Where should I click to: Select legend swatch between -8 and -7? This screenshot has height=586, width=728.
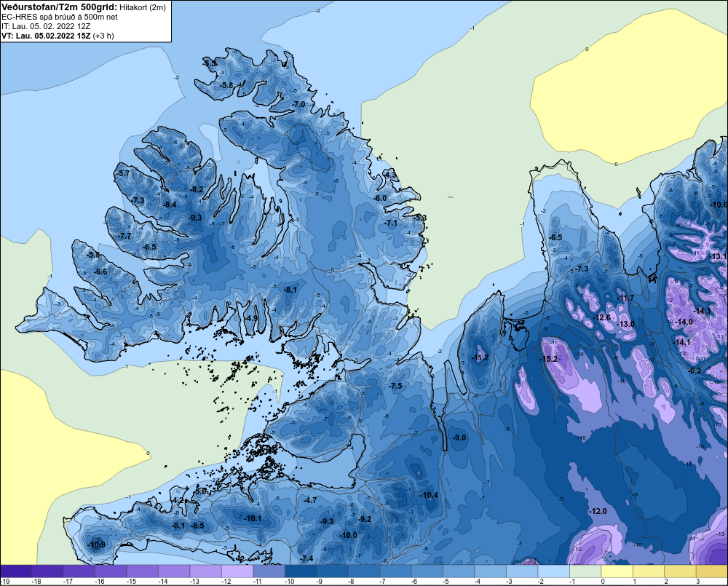click(x=363, y=571)
